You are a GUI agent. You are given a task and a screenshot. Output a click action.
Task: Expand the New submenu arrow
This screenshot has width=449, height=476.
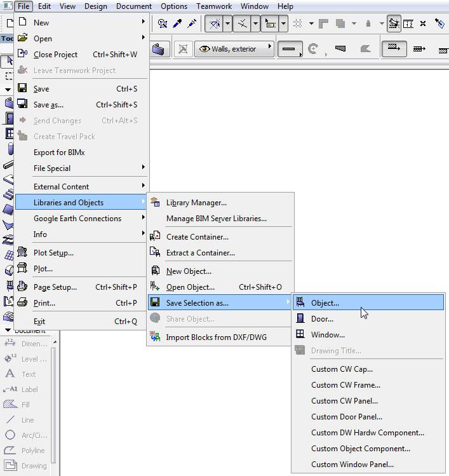143,21
